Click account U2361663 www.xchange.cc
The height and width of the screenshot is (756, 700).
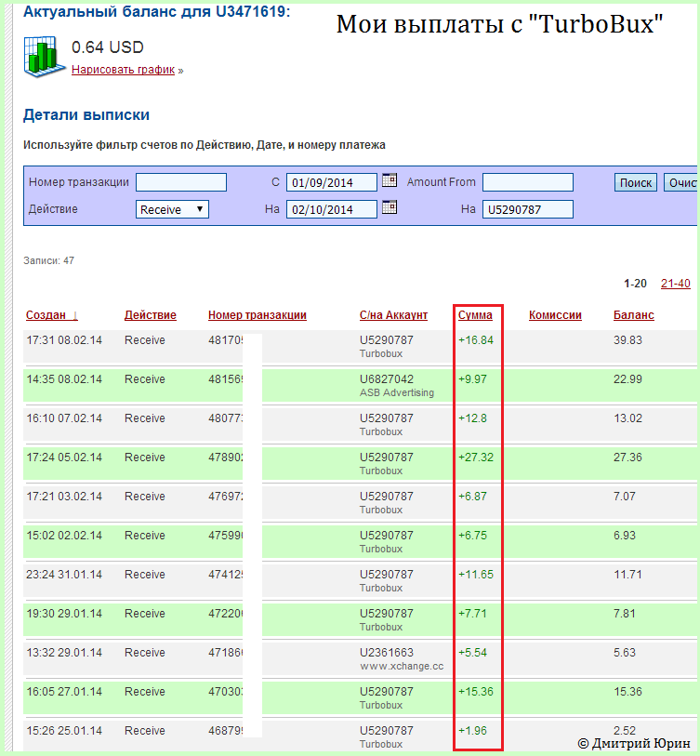(x=402, y=659)
